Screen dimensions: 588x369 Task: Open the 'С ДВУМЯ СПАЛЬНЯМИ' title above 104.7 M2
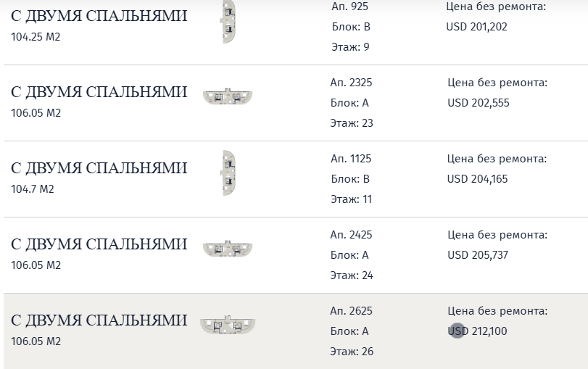pyautogui.click(x=99, y=168)
